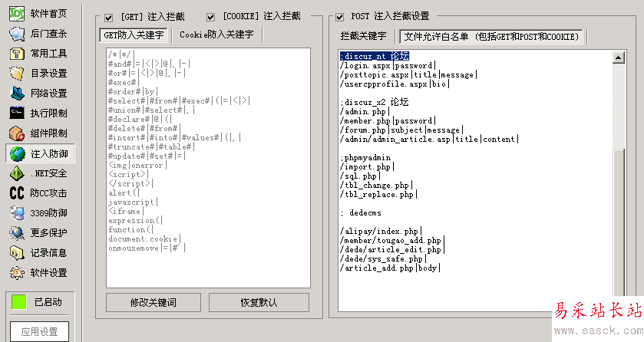Click the /admin.php| whitelist line

coord(365,111)
